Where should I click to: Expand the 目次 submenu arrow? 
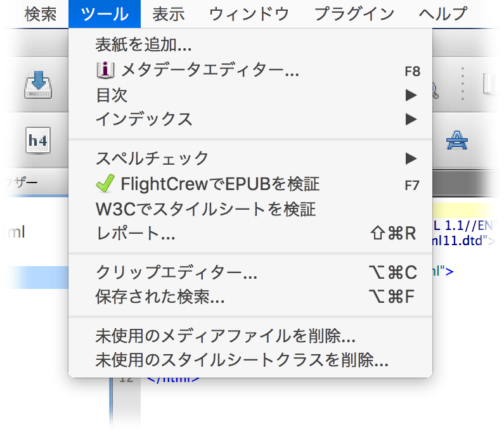tap(411, 95)
